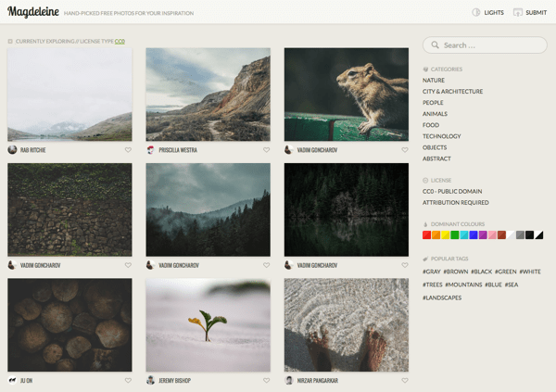556x392 pixels.
Task: Open Rab Ritchie's avatar icon
Action: (x=12, y=149)
